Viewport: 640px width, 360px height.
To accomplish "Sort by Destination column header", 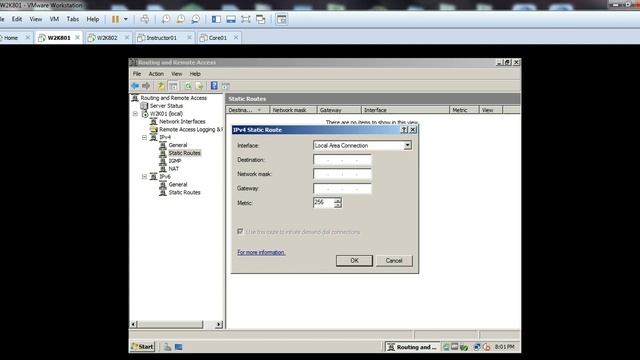I will (247, 110).
